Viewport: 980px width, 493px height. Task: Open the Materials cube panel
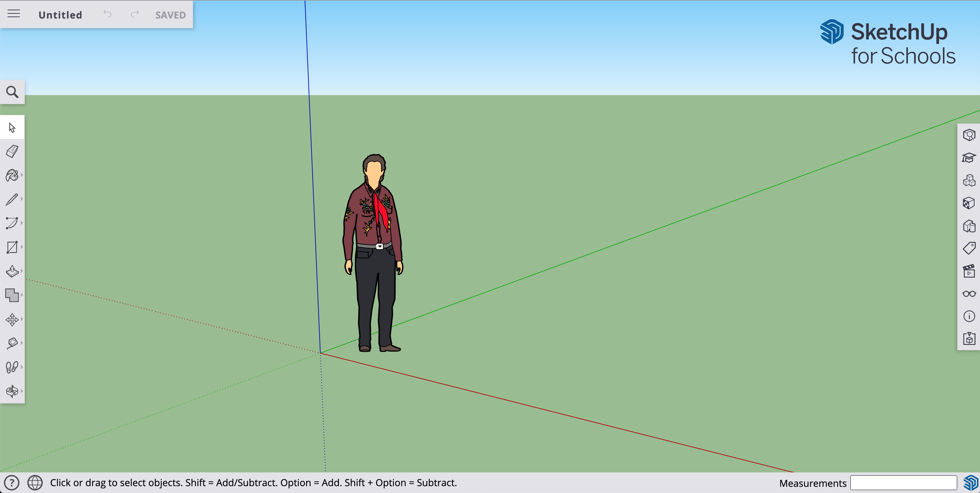click(969, 203)
